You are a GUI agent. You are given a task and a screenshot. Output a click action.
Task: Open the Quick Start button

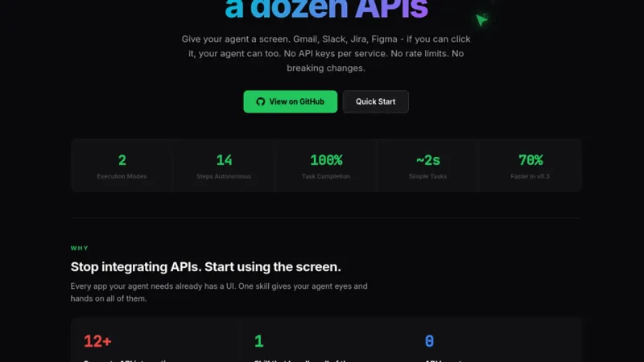tap(375, 101)
